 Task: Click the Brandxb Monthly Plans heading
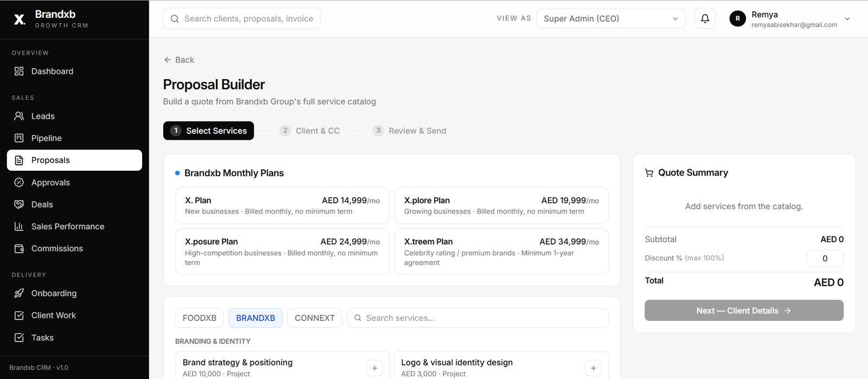[x=234, y=173]
